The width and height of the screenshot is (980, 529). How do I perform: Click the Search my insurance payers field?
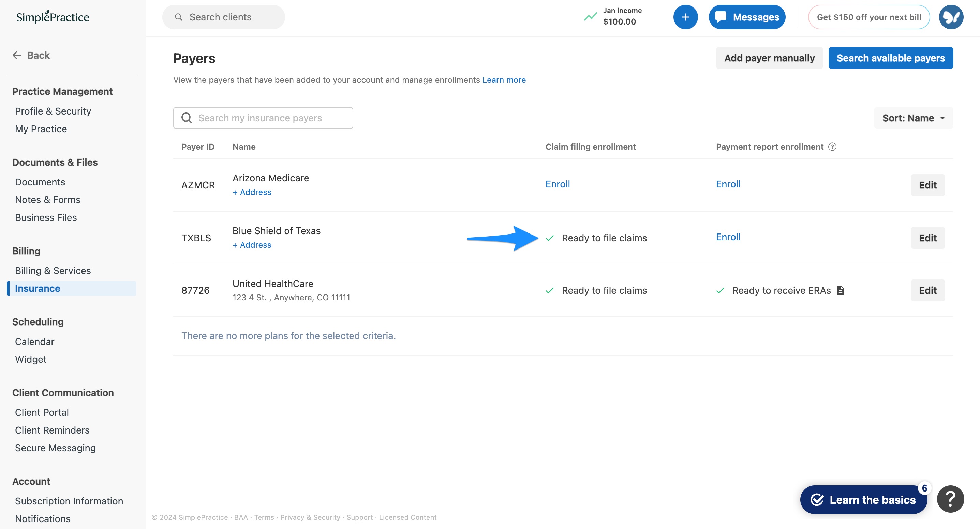coord(263,118)
